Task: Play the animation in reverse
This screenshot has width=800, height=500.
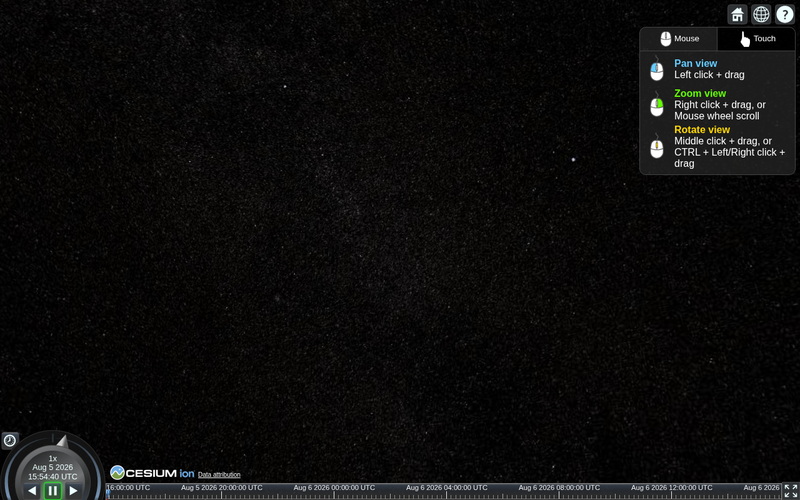Action: 32,491
